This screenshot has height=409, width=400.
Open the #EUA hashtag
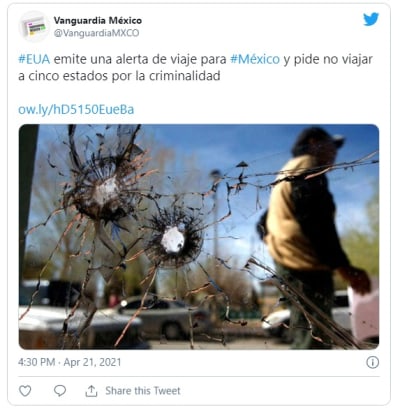click(x=34, y=59)
